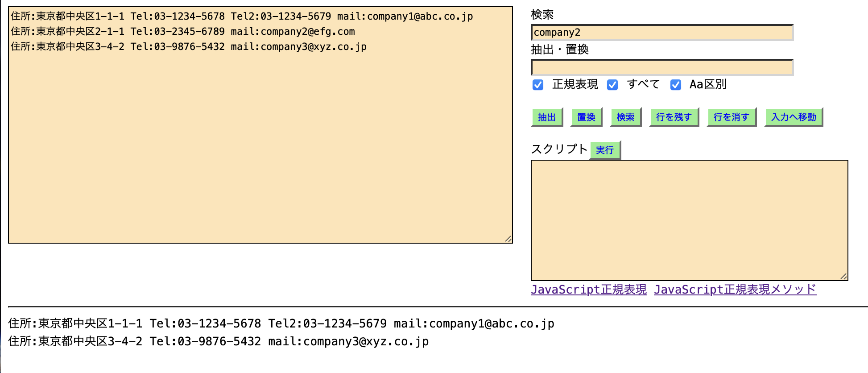Screen dimensions: 868x373
Task: Click the company1@abc.co.jp line in input area
Action: [242, 17]
